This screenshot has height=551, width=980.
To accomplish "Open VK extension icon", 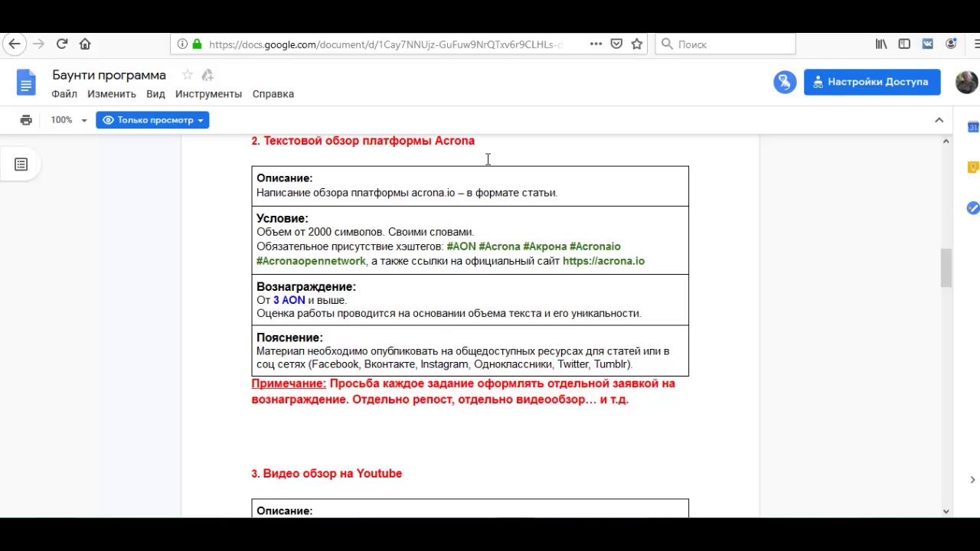I will tap(927, 44).
